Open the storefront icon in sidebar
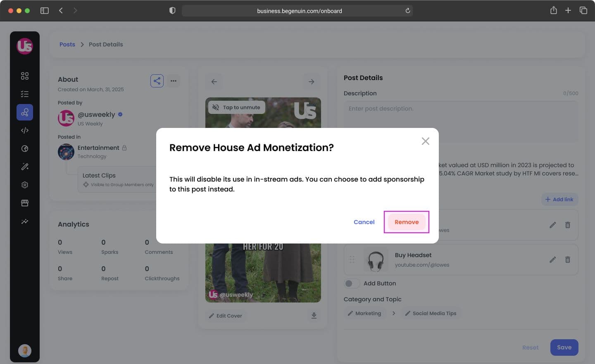The width and height of the screenshot is (595, 364). [x=25, y=203]
